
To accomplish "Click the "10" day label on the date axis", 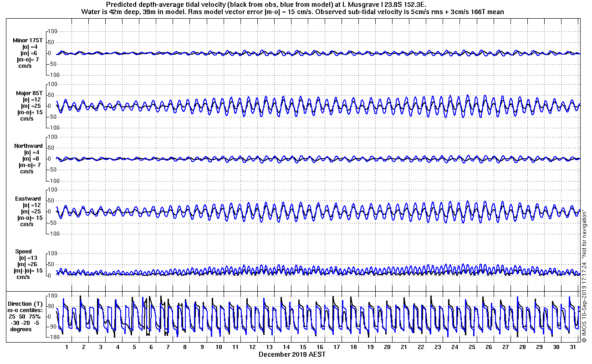I will click(x=219, y=347).
